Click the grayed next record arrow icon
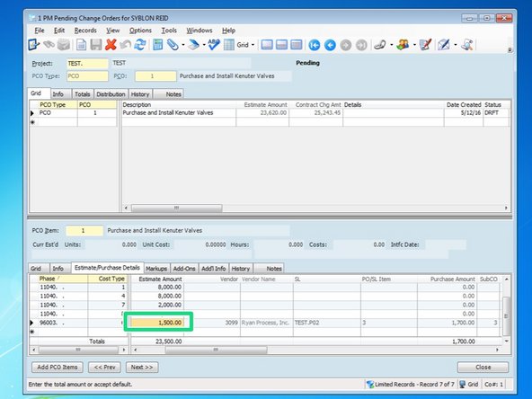Screen dimensions: 532x399 [x=346, y=45]
